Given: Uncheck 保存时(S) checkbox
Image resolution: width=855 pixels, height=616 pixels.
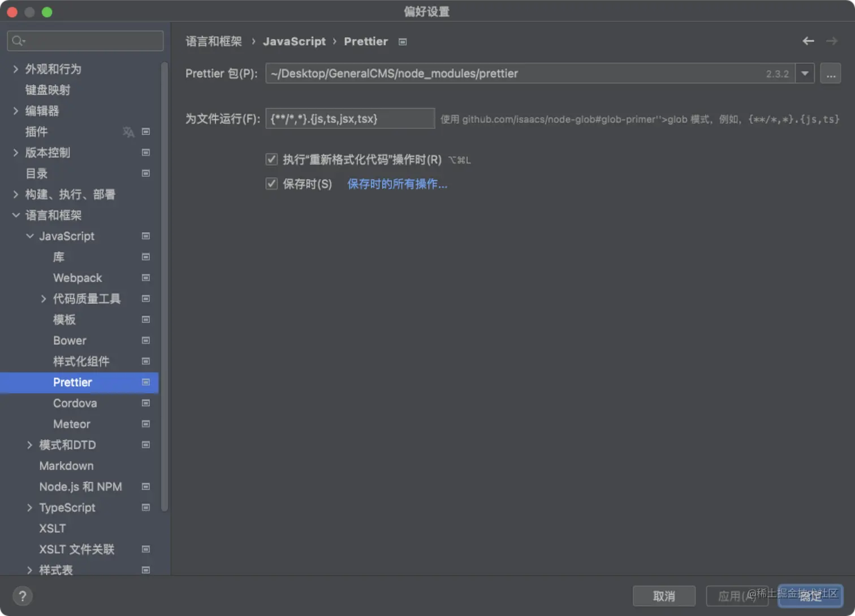Looking at the screenshot, I should point(271,183).
